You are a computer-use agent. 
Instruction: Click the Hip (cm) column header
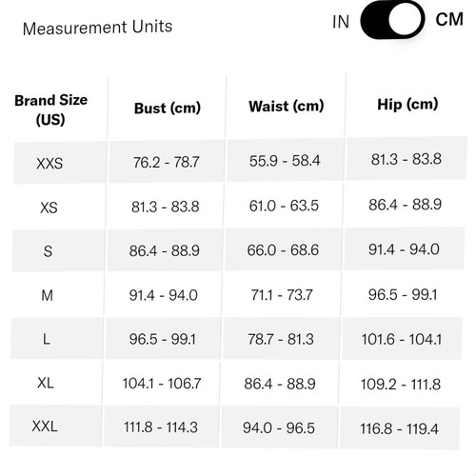(407, 105)
